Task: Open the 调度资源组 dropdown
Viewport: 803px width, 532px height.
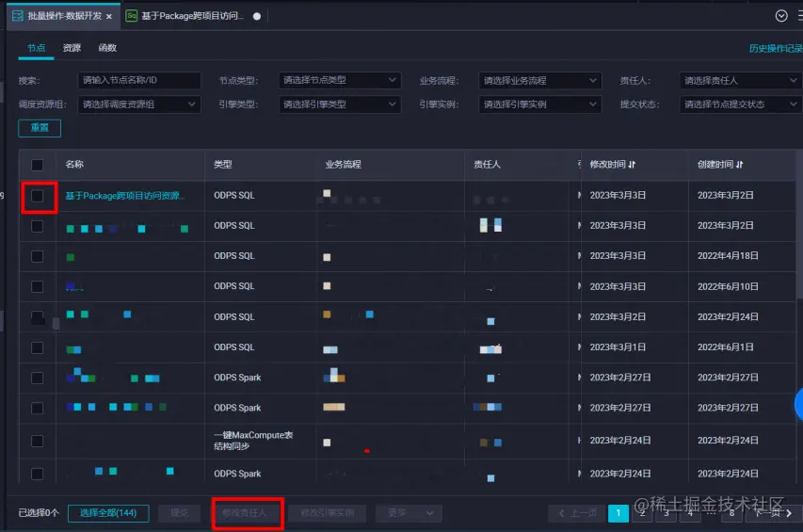Action: (138, 105)
